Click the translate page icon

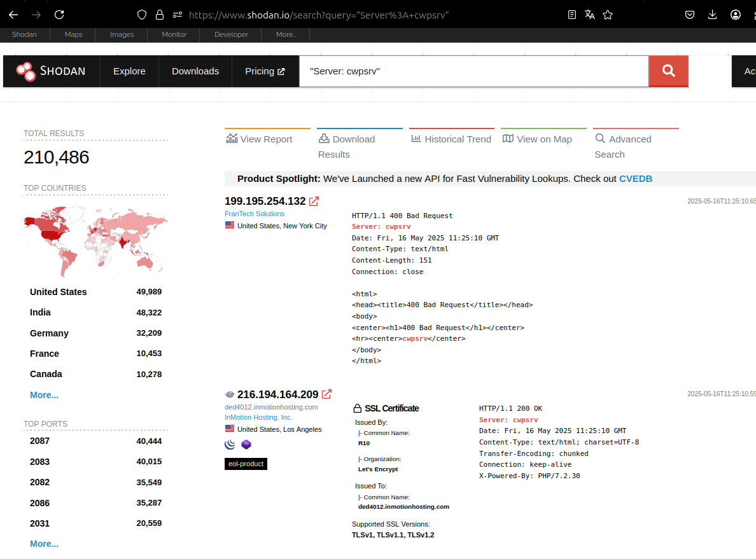590,15
